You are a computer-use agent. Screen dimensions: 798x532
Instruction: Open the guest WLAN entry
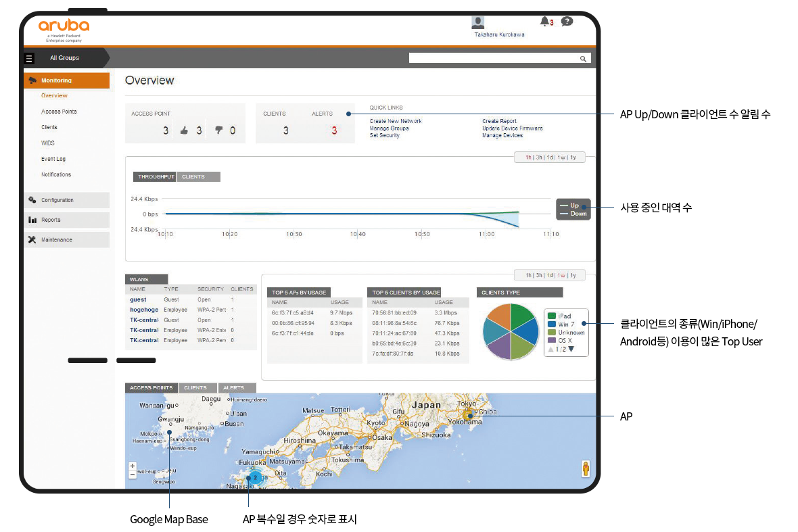(x=138, y=299)
